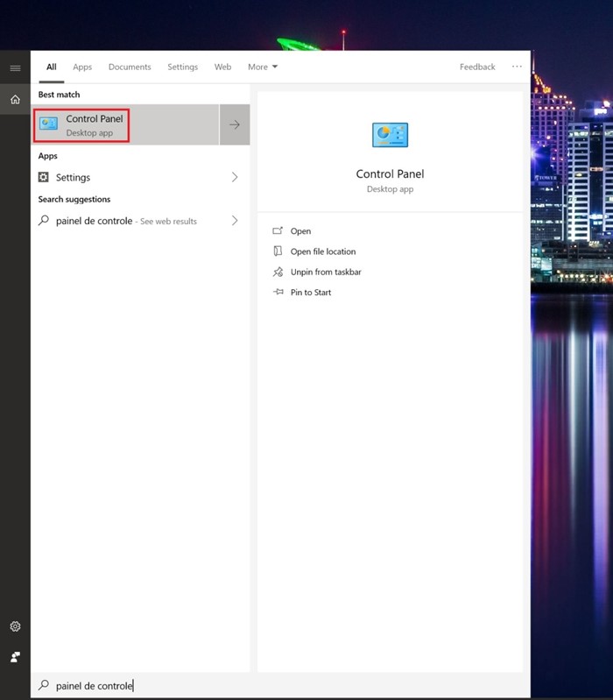
Task: Click the large Control Panel preview icon
Action: [390, 135]
